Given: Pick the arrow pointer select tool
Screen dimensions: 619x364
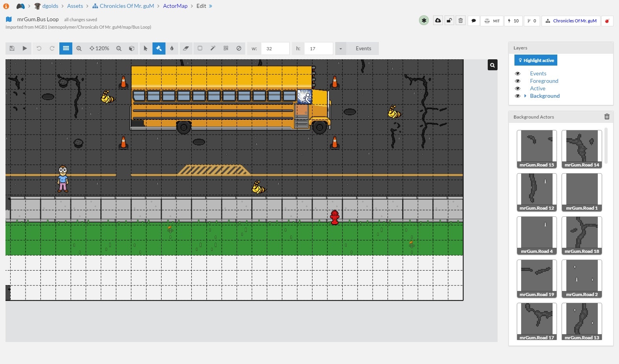Looking at the screenshot, I should (145, 48).
